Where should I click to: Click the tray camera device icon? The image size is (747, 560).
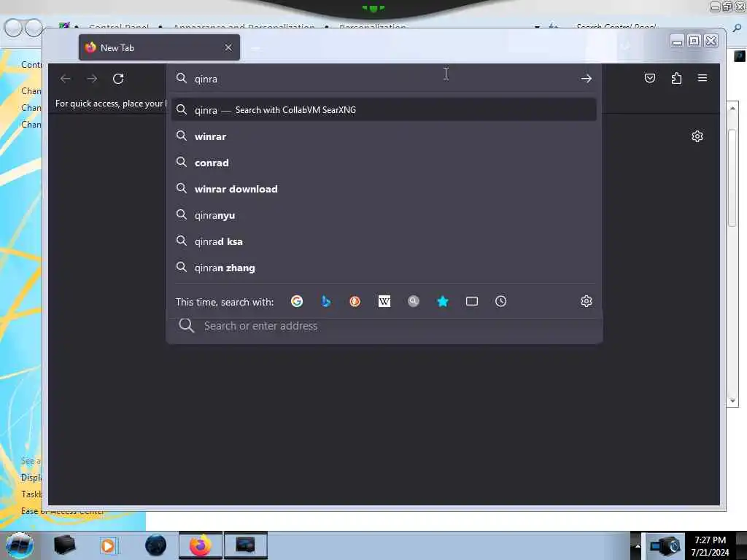[665, 546]
